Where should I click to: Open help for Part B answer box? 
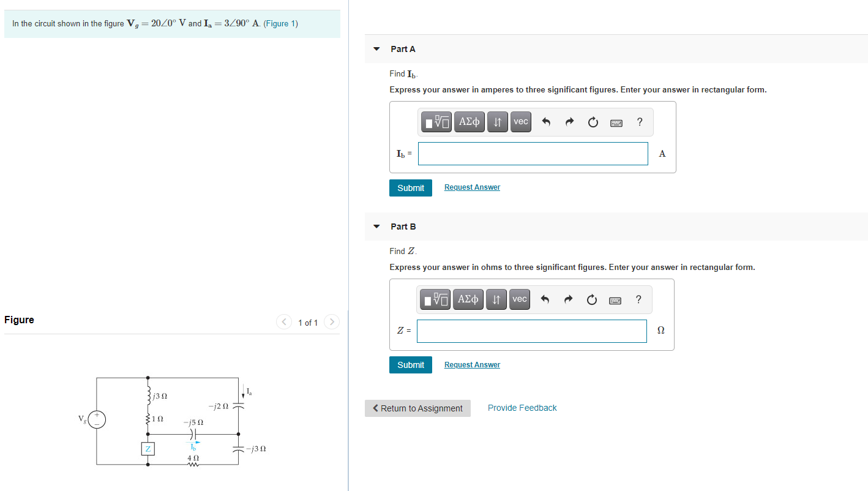pos(638,299)
